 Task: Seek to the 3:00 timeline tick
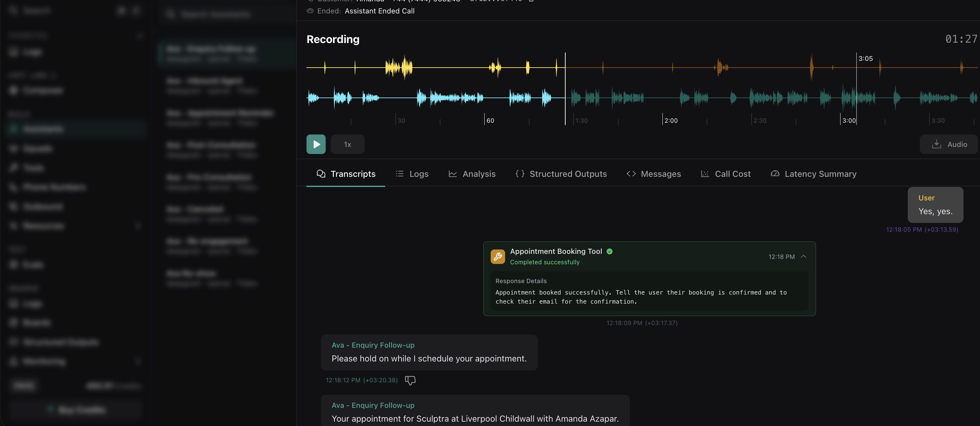point(849,121)
